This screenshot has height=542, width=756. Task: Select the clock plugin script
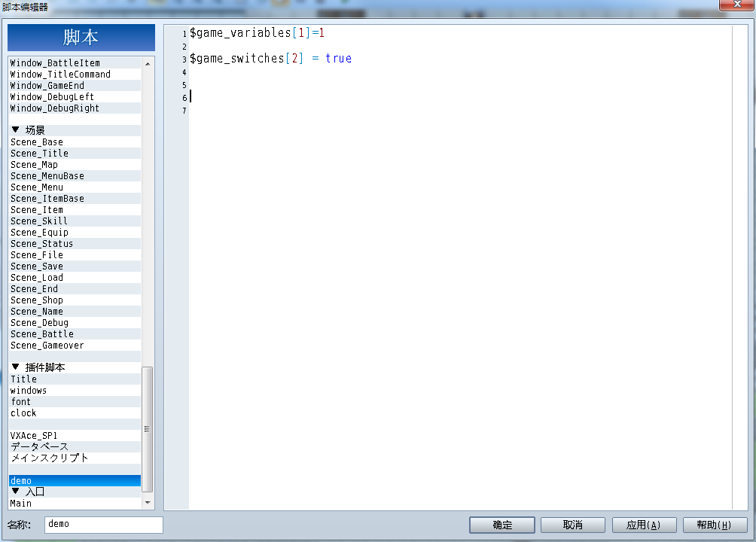tap(75, 413)
